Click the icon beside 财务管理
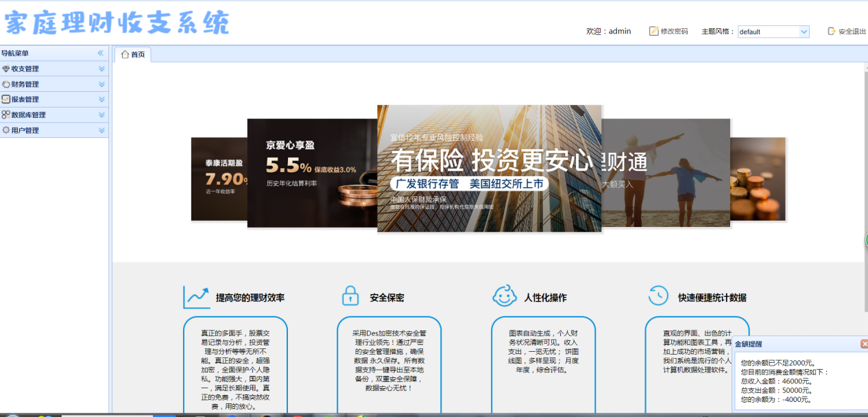Viewport: 868px width, 417px height. 6,84
